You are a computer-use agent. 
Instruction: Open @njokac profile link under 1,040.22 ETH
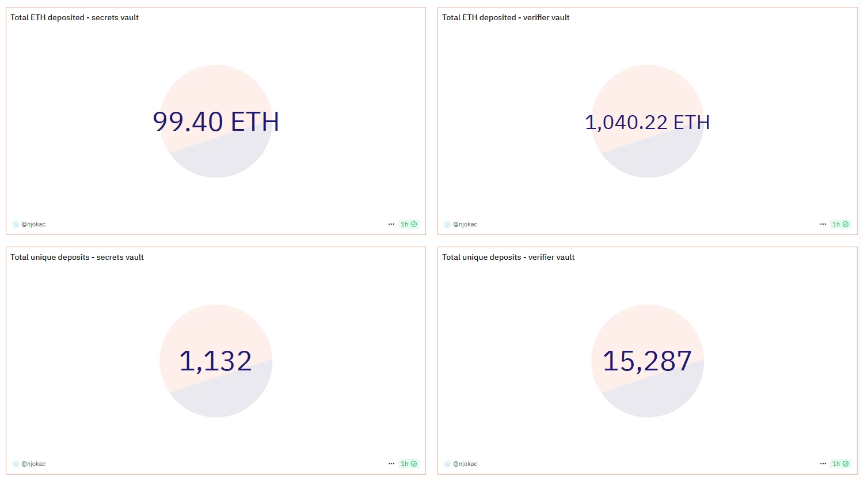click(x=465, y=224)
